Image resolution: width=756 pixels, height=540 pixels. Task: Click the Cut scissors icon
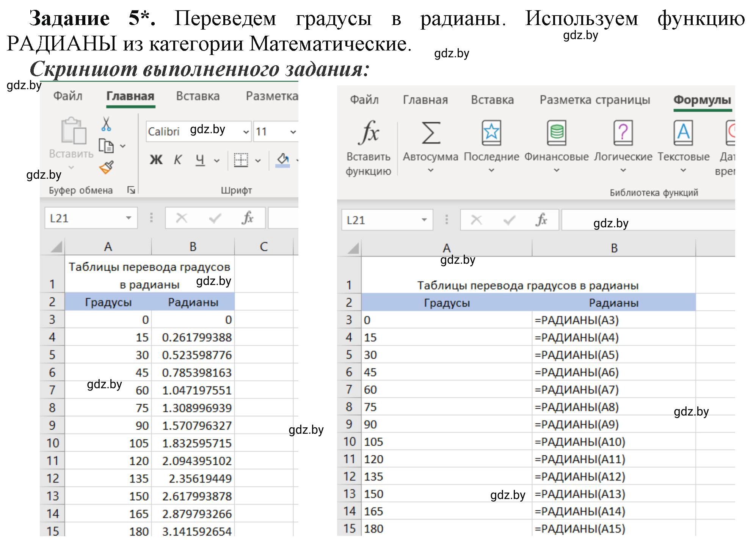[x=106, y=124]
